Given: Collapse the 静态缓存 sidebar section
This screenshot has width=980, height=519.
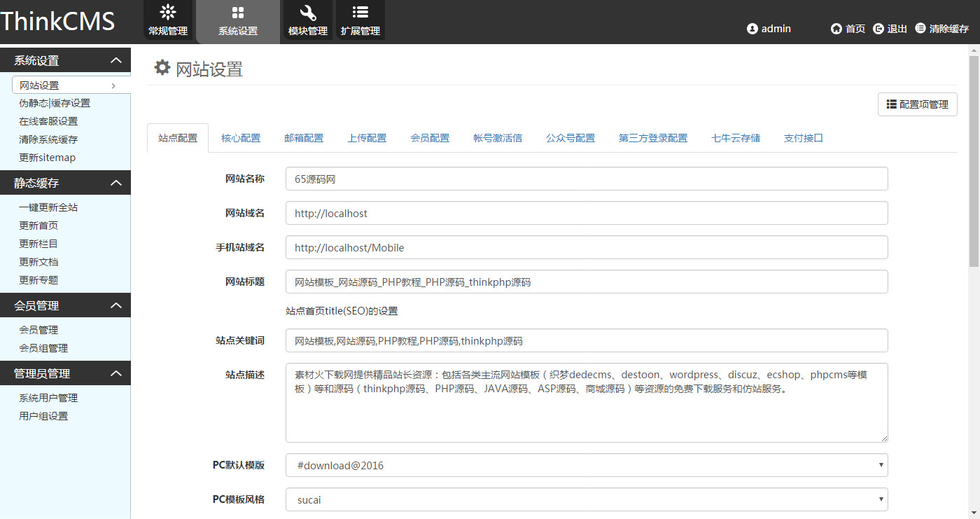Looking at the screenshot, I should coord(116,183).
